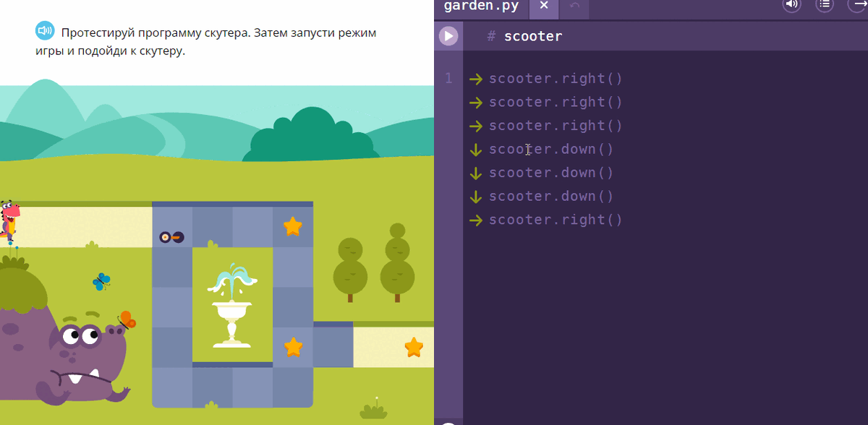Run the program with the play button
The width and height of the screenshot is (868, 425).
pos(448,35)
